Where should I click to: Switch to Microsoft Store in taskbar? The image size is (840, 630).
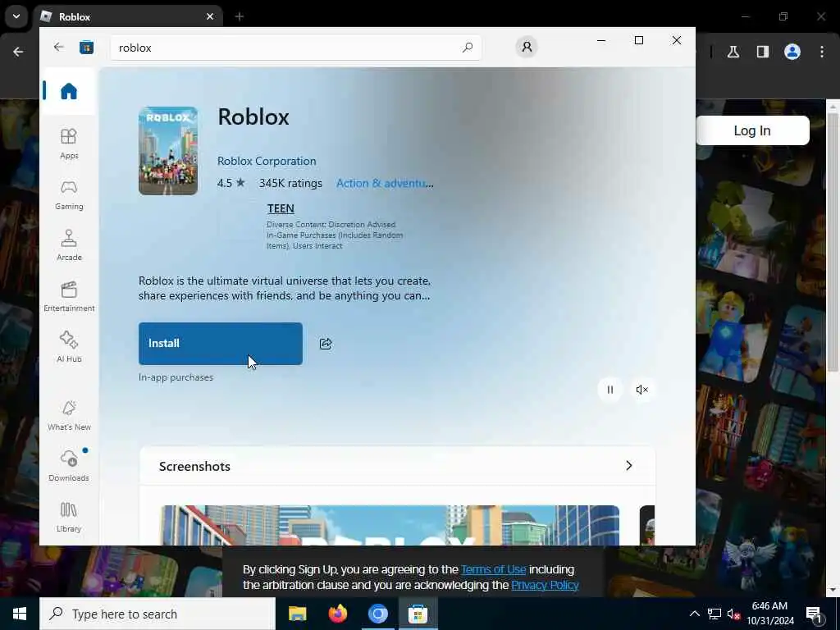click(x=418, y=614)
